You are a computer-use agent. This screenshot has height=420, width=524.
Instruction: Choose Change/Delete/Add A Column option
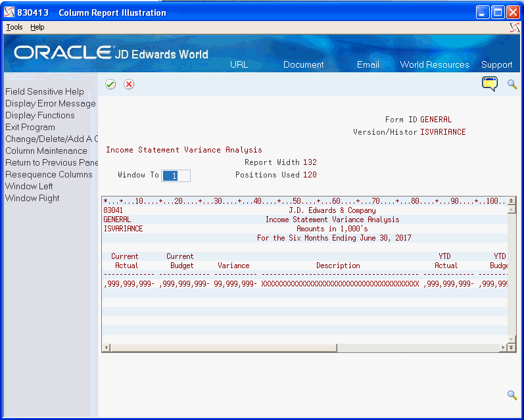[x=51, y=139]
